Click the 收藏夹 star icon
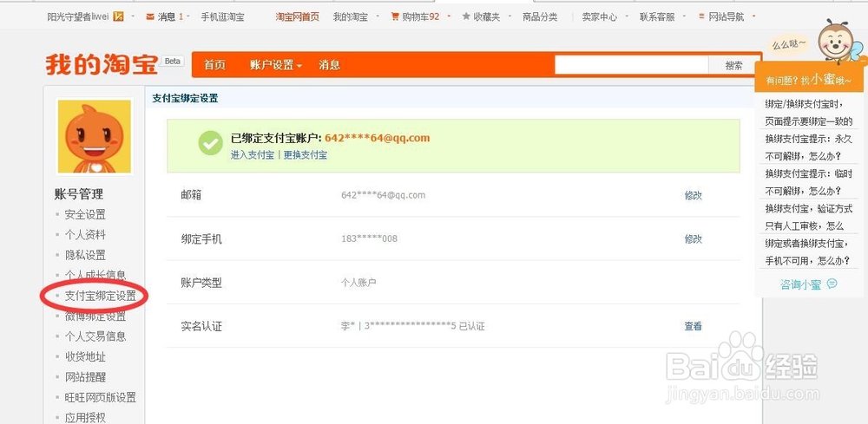 (x=466, y=16)
